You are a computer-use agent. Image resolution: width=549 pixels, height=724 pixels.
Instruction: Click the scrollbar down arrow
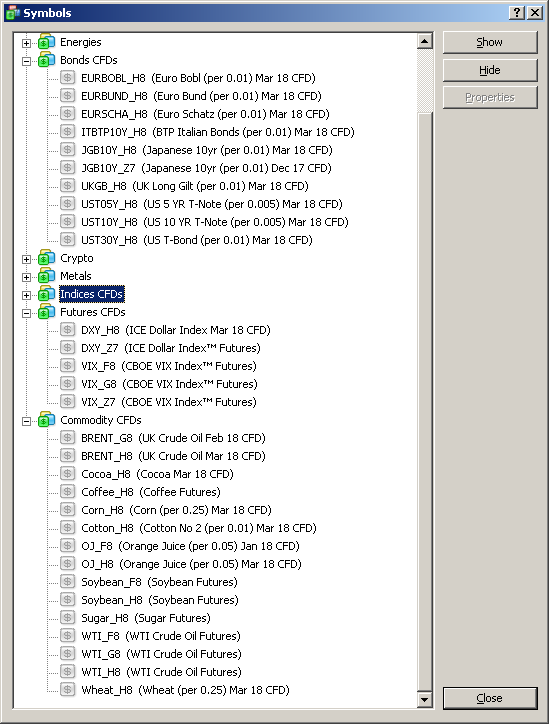(425, 700)
